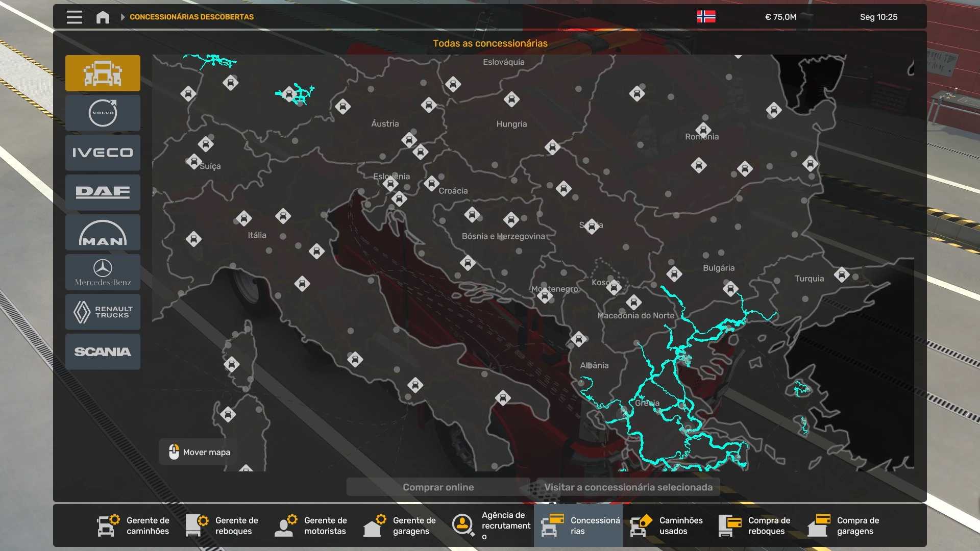Go to the home screen icon
980x551 pixels.
[103, 17]
